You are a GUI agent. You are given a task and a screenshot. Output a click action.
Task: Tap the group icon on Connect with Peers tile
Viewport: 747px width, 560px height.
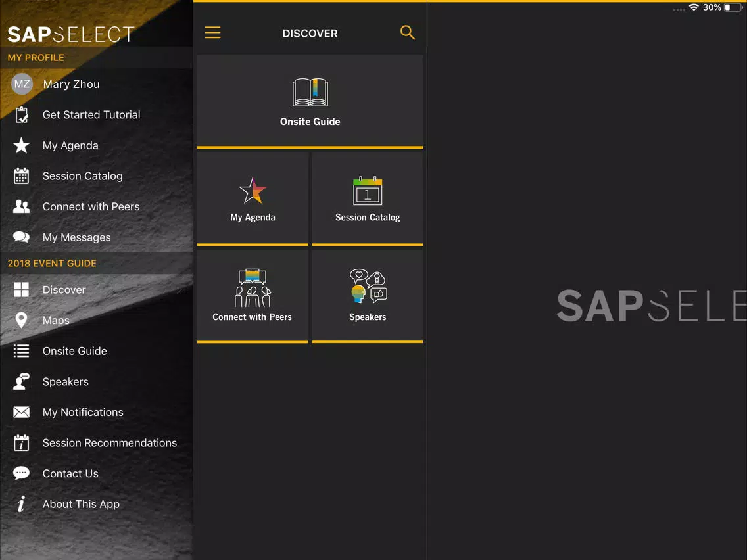point(253,288)
